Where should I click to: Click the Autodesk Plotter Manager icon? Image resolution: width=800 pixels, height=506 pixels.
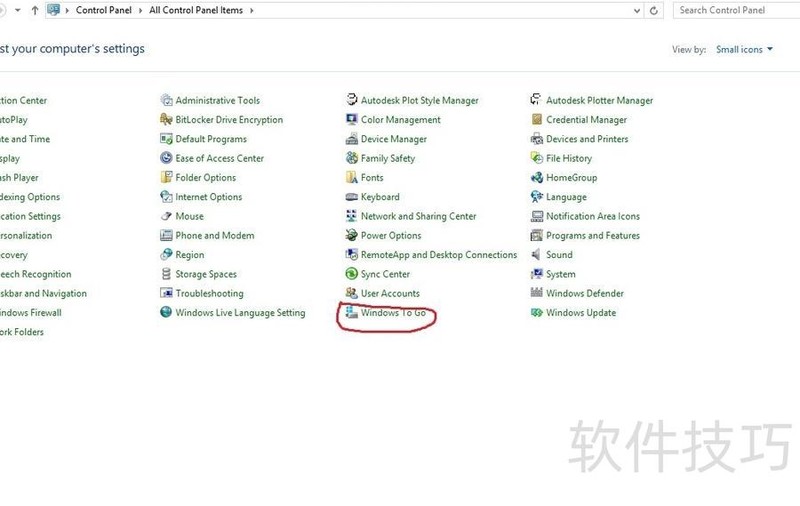[536, 99]
